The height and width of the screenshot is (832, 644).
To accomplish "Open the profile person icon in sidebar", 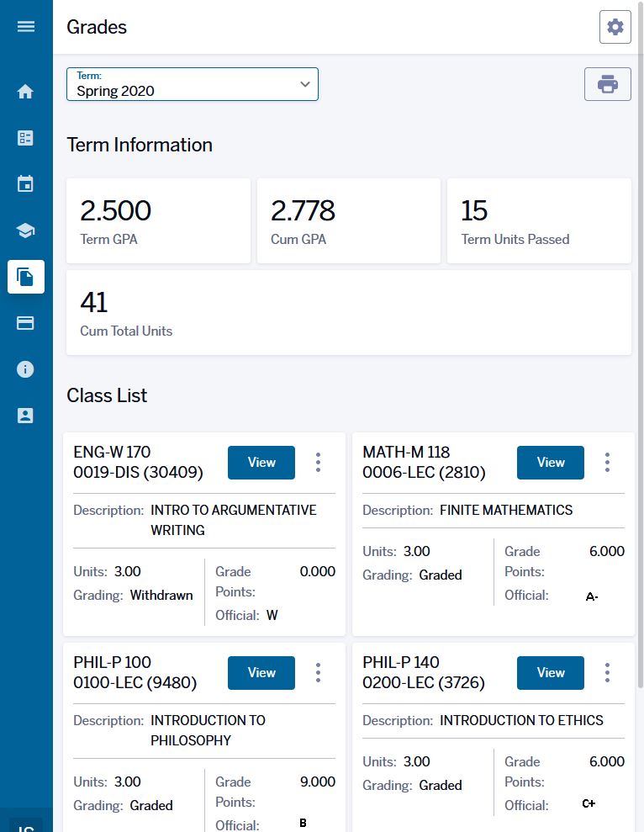I will pyautogui.click(x=26, y=416).
